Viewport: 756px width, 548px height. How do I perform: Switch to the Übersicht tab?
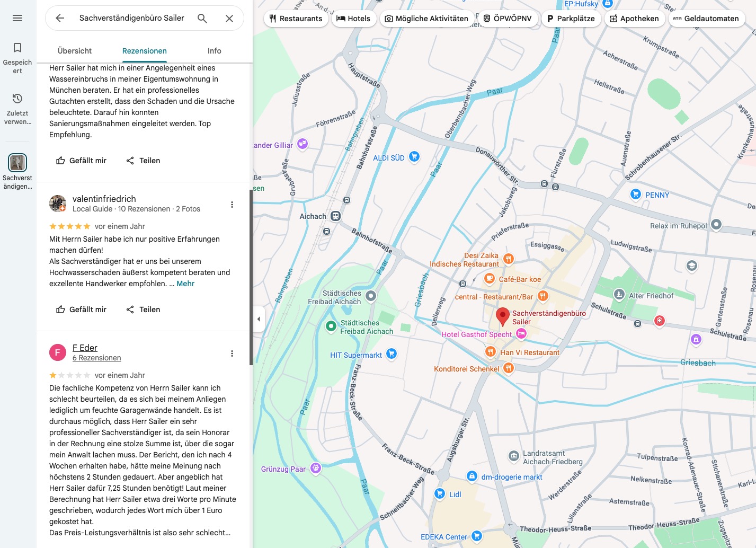point(75,51)
